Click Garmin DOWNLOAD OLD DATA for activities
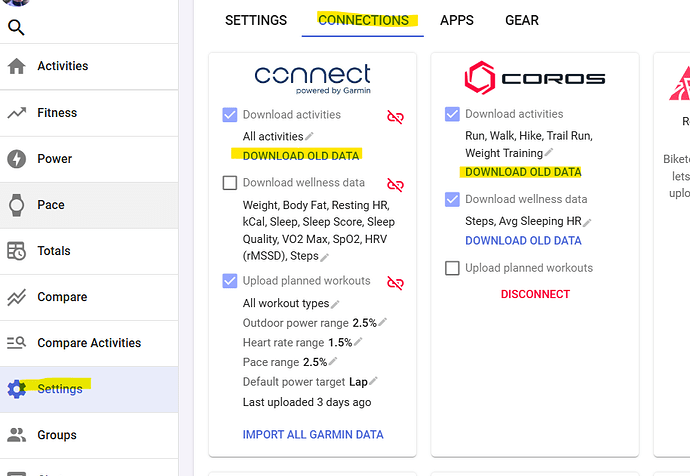This screenshot has width=690, height=476. coord(301,156)
